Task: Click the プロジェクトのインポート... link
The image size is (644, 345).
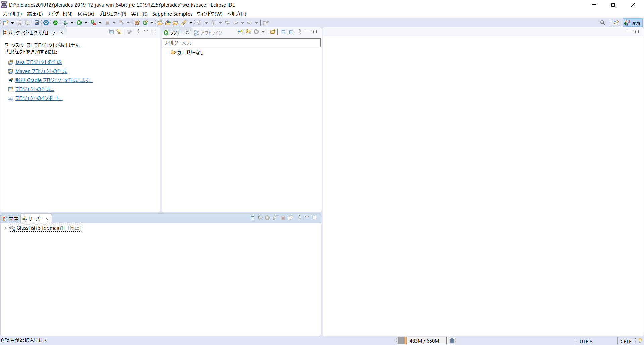Action: (39, 98)
